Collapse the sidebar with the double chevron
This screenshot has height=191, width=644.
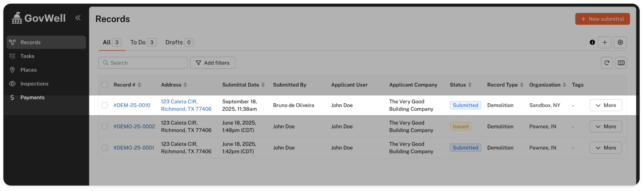[78, 18]
